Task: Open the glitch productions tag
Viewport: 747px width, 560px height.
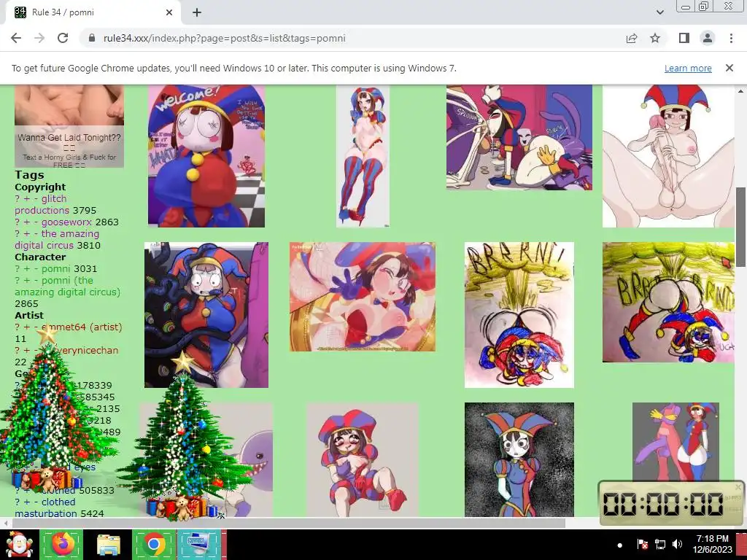Action: click(55, 204)
